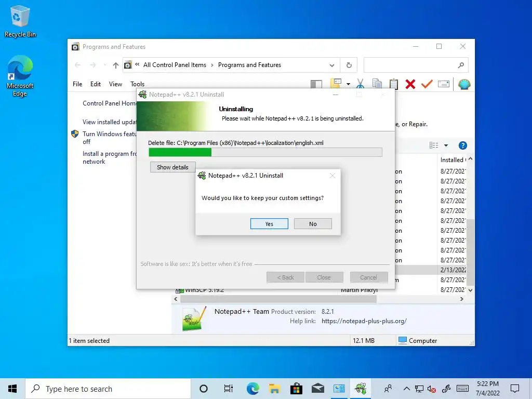Viewport: 532px width, 399px height.
Task: Open Microsoft Edge from the taskbar
Action: click(x=253, y=389)
